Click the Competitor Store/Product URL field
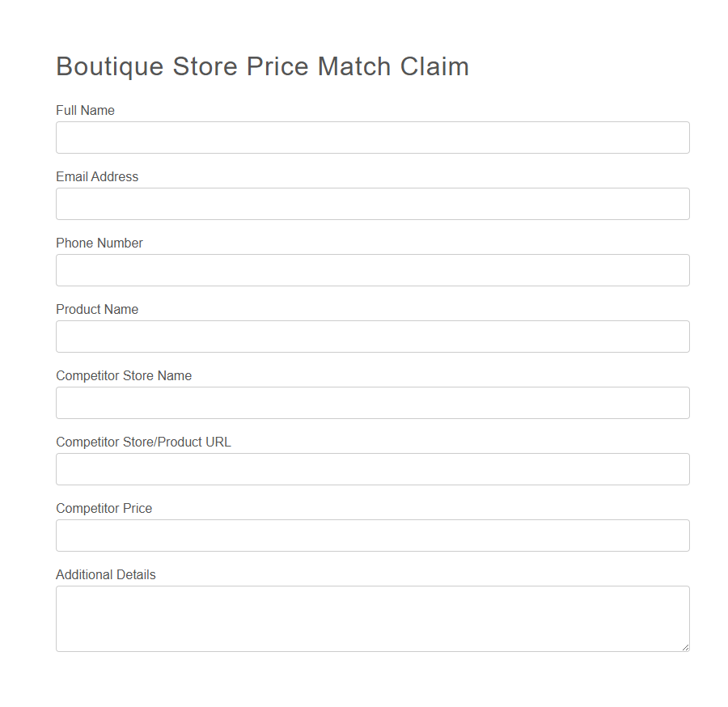 tap(372, 469)
